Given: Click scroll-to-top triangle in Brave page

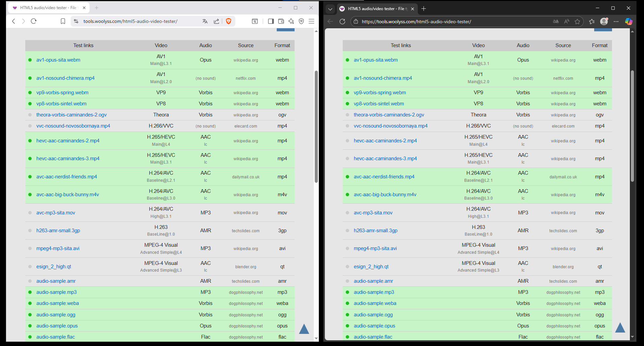Looking at the screenshot, I should tap(304, 329).
